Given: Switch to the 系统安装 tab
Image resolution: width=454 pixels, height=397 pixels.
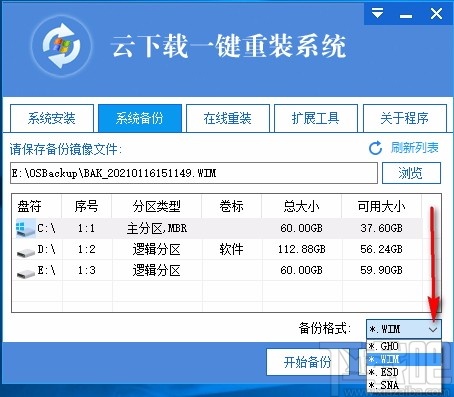Looking at the screenshot, I should (52, 118).
